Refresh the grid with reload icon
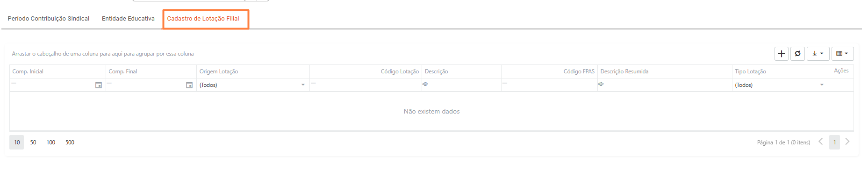Viewport: 868px width, 171px height. [x=797, y=54]
